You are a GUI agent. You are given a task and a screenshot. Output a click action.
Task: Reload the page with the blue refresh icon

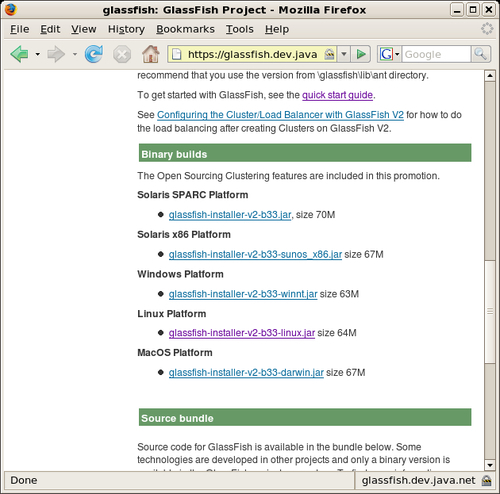pyautogui.click(x=94, y=54)
